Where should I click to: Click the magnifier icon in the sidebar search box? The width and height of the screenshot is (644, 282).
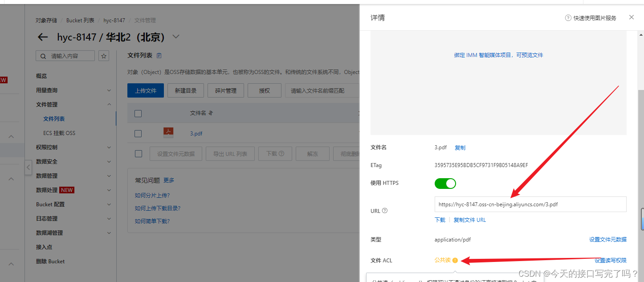coord(42,56)
